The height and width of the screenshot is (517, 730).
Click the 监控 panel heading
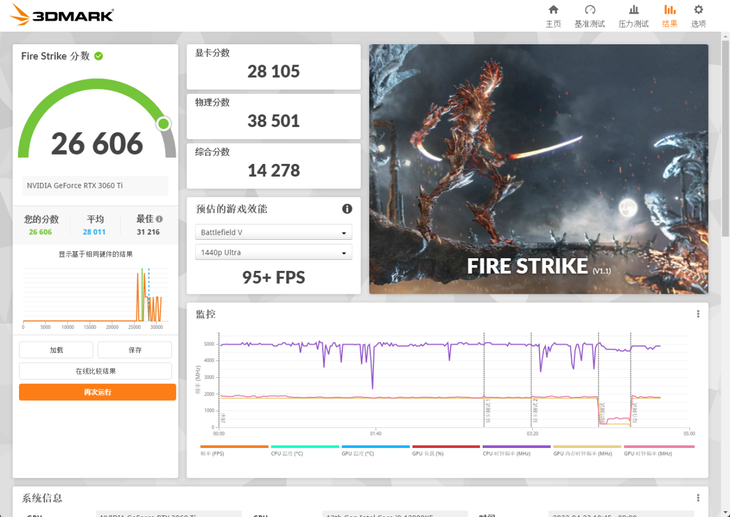(x=206, y=314)
